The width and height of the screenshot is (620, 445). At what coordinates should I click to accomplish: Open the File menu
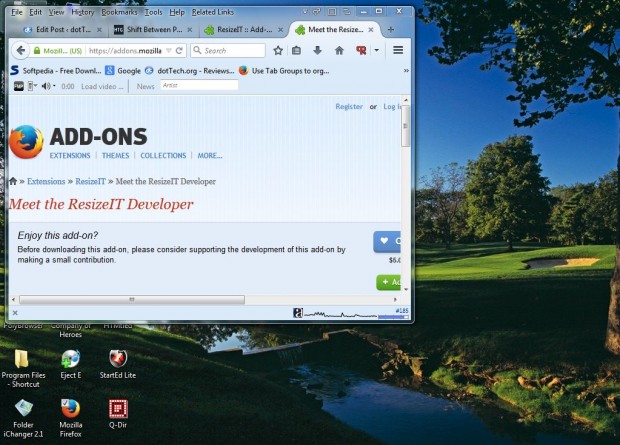pos(17,12)
